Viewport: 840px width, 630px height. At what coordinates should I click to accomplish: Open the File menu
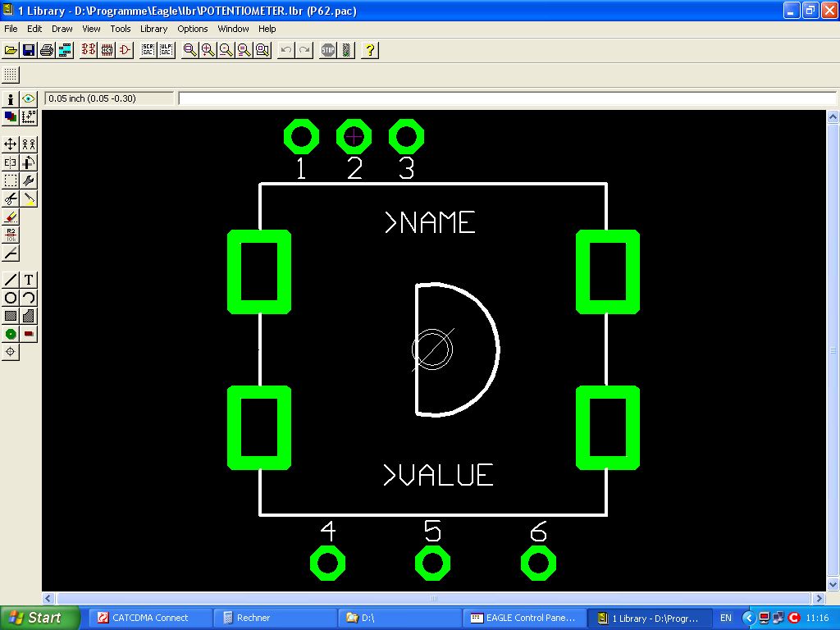[11, 29]
